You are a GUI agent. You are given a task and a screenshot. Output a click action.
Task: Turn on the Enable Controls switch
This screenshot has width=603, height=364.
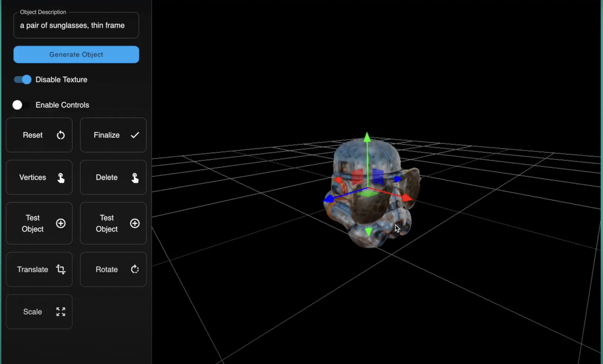[21, 105]
